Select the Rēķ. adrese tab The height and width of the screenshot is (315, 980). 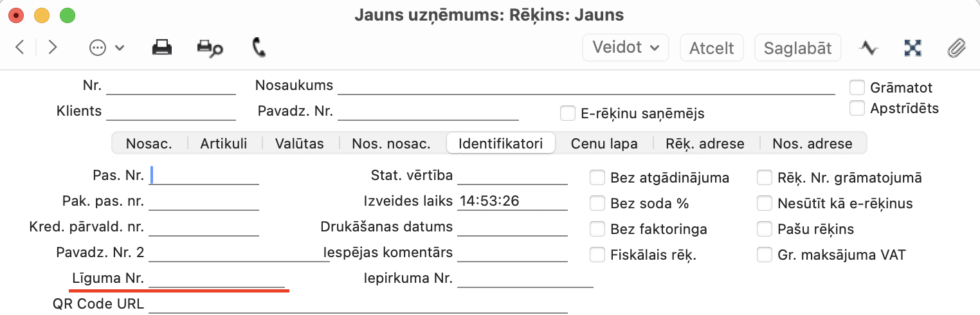(705, 143)
